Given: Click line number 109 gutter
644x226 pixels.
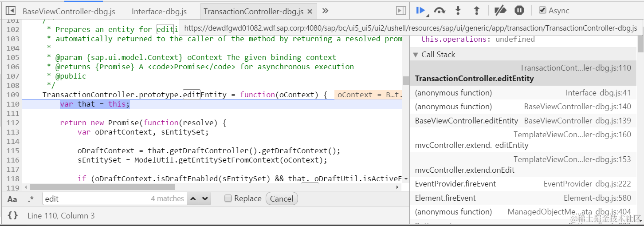Looking at the screenshot, I should pos(13,95).
